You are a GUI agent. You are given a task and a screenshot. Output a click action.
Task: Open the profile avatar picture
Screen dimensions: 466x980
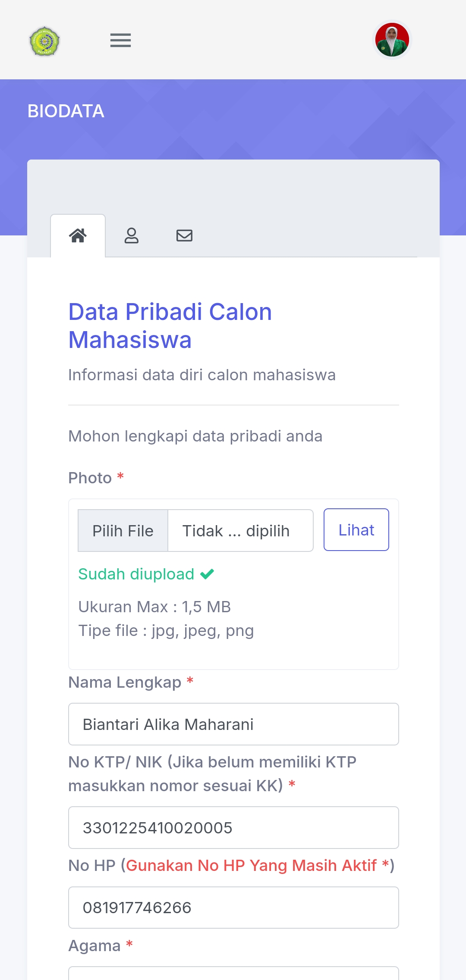(392, 40)
